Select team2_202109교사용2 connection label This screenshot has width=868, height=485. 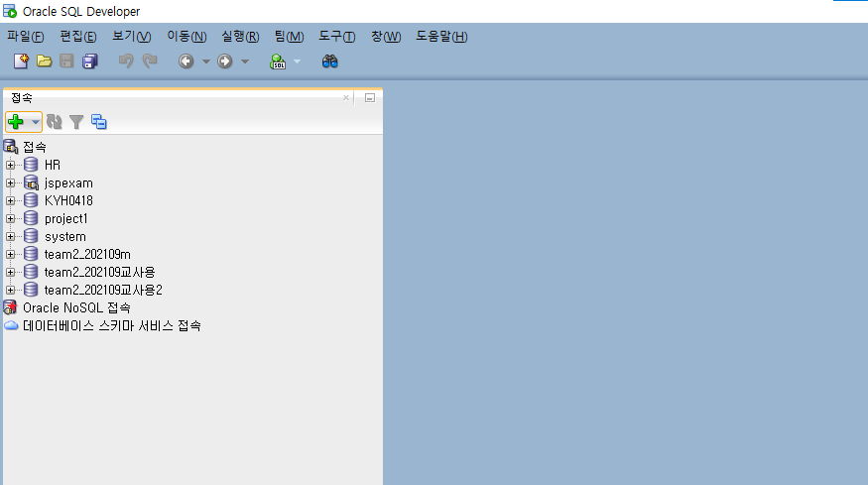click(x=103, y=291)
